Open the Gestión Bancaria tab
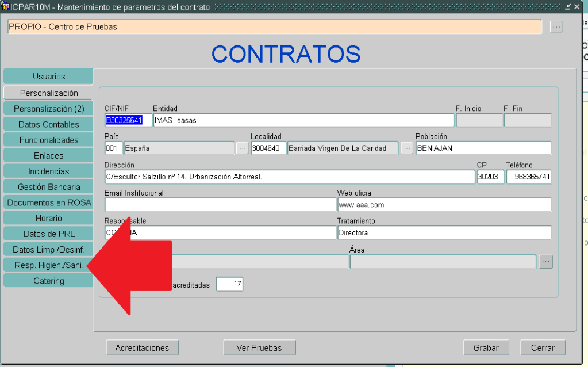Image resolution: width=588 pixels, height=367 pixels. click(48, 187)
